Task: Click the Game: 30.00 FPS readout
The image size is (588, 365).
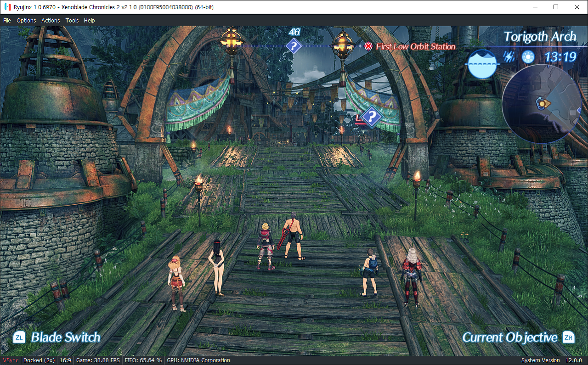Action: [98, 360]
